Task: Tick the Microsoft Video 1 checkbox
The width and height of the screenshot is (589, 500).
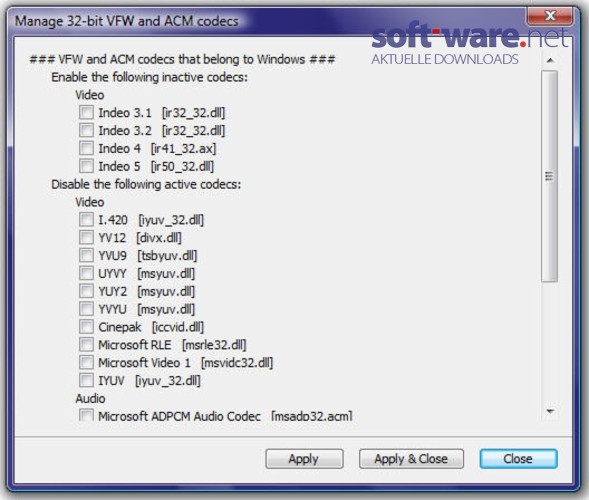Action: (86, 363)
